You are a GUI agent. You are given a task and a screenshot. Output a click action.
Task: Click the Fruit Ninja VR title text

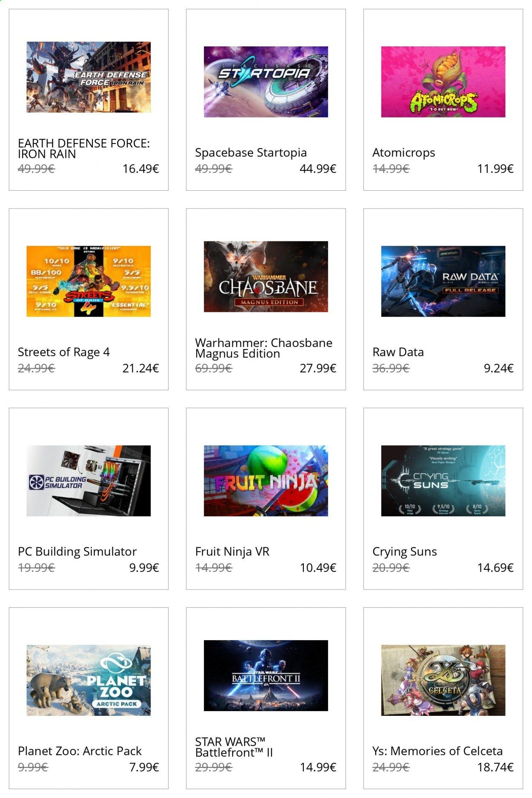tap(232, 552)
